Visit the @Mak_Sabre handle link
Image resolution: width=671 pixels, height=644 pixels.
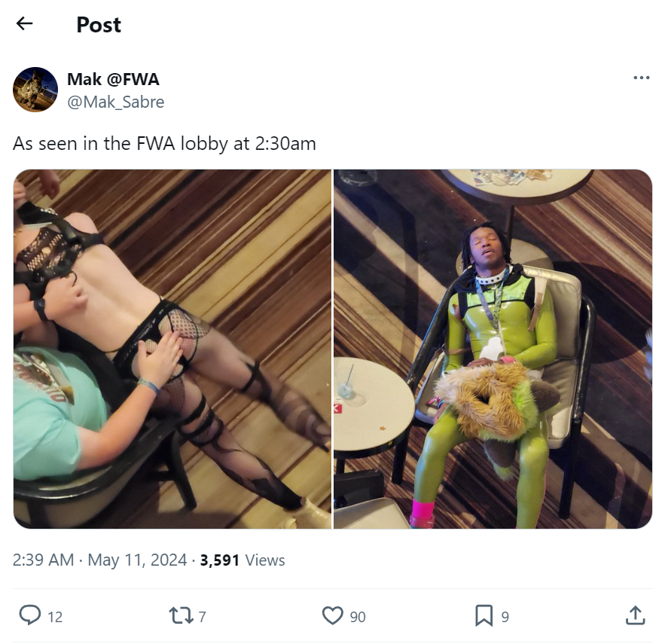[x=115, y=102]
